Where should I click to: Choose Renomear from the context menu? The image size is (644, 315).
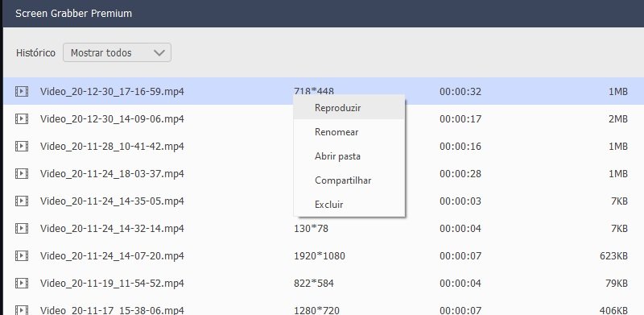pos(349,132)
